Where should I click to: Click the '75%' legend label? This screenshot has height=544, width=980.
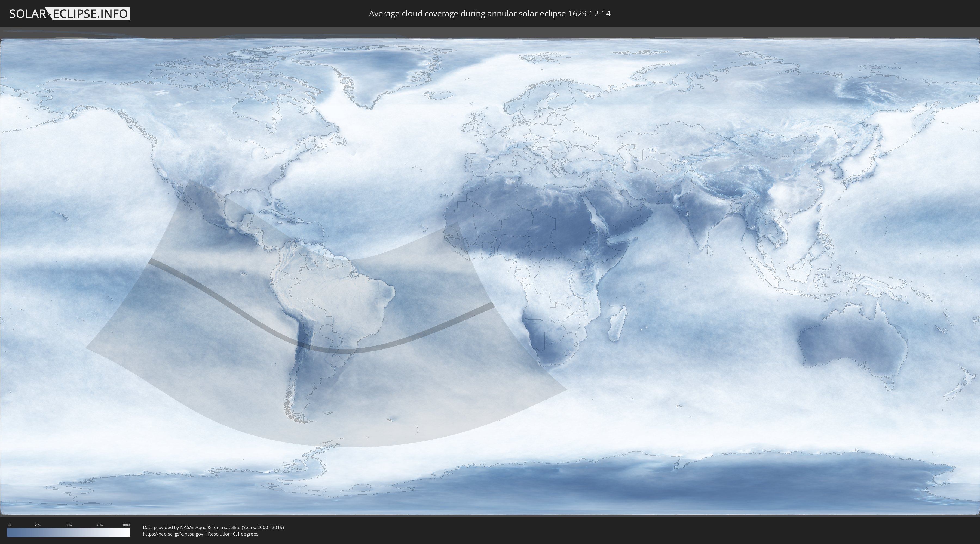coord(99,525)
